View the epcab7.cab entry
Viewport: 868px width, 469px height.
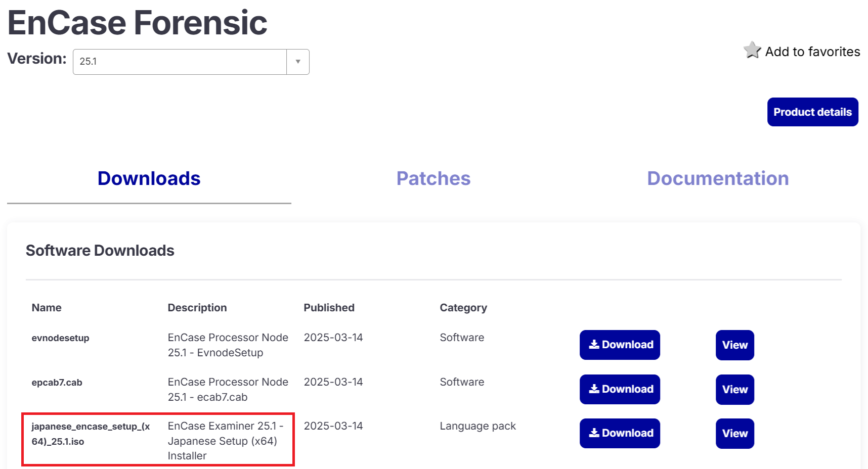coord(734,390)
